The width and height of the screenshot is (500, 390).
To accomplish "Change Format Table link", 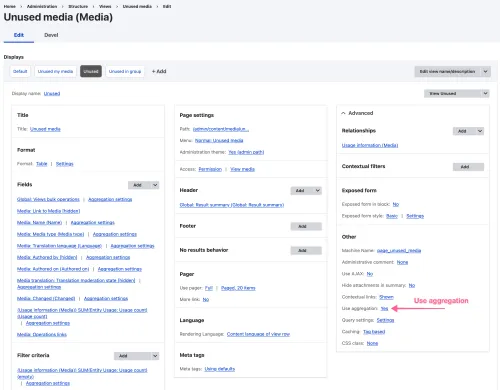I will [x=42, y=164].
